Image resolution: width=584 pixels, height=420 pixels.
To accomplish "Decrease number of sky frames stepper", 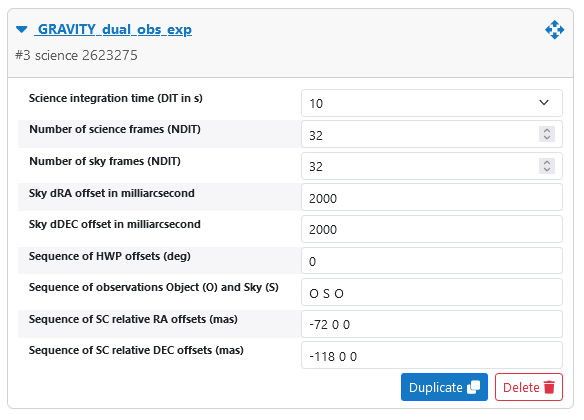I will (x=547, y=170).
